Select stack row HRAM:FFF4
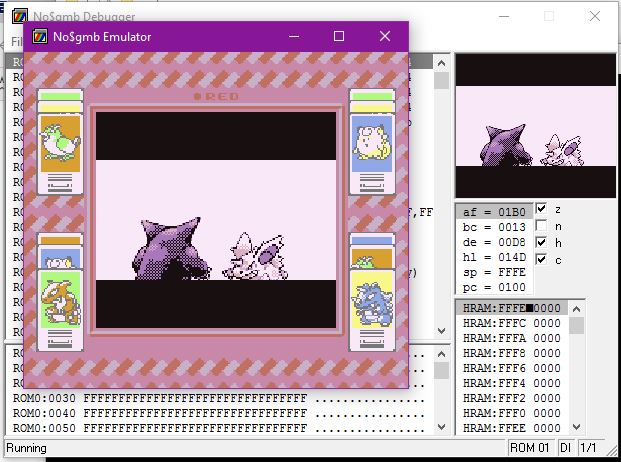Viewport: 621px width, 462px height. click(512, 383)
